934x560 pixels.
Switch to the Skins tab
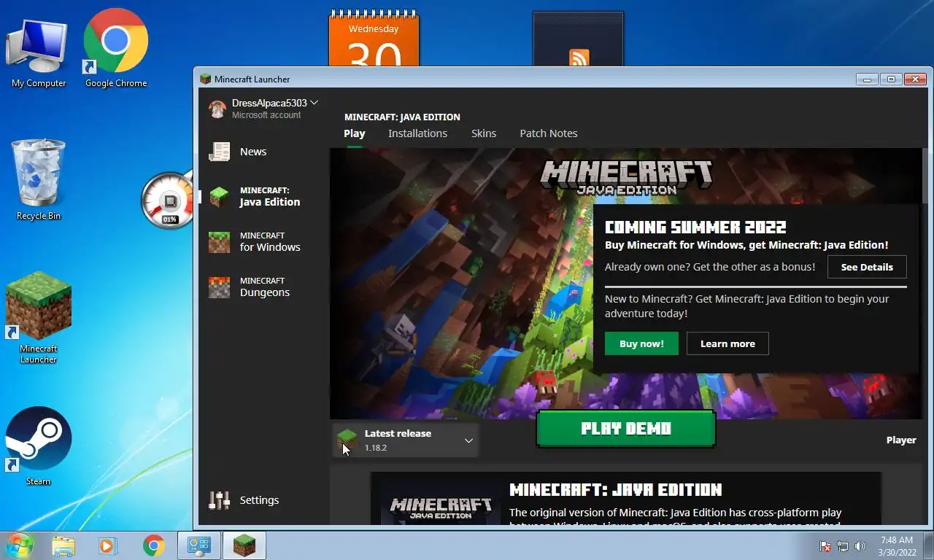click(x=484, y=133)
